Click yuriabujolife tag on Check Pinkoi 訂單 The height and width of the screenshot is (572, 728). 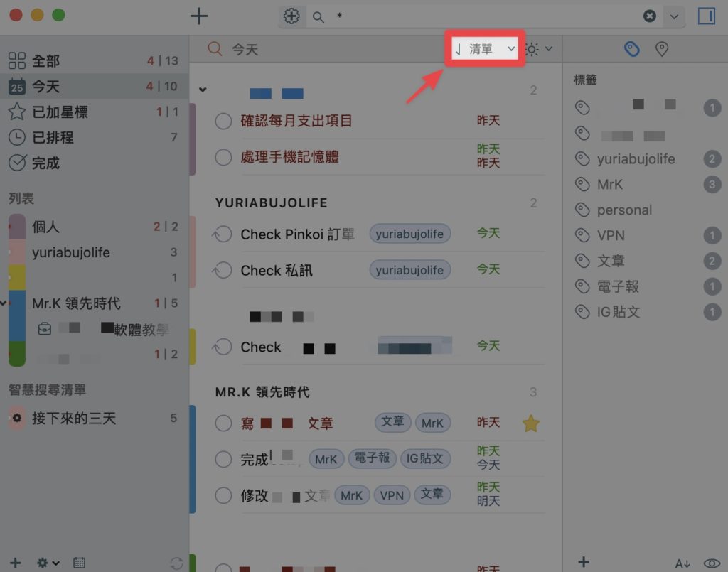click(410, 234)
